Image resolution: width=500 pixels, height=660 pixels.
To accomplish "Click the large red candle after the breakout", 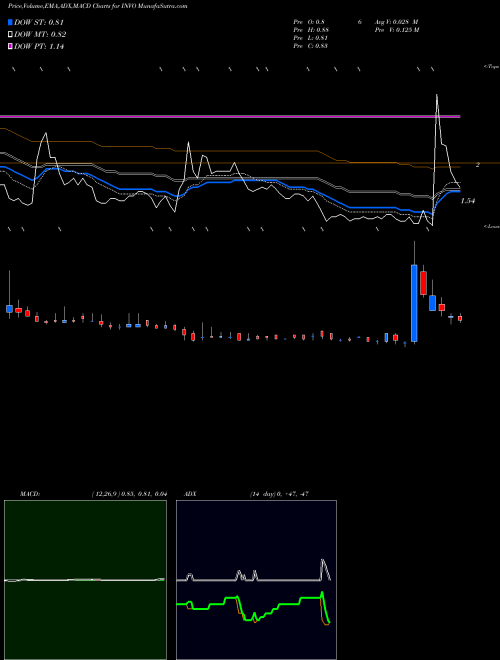I will (423, 283).
